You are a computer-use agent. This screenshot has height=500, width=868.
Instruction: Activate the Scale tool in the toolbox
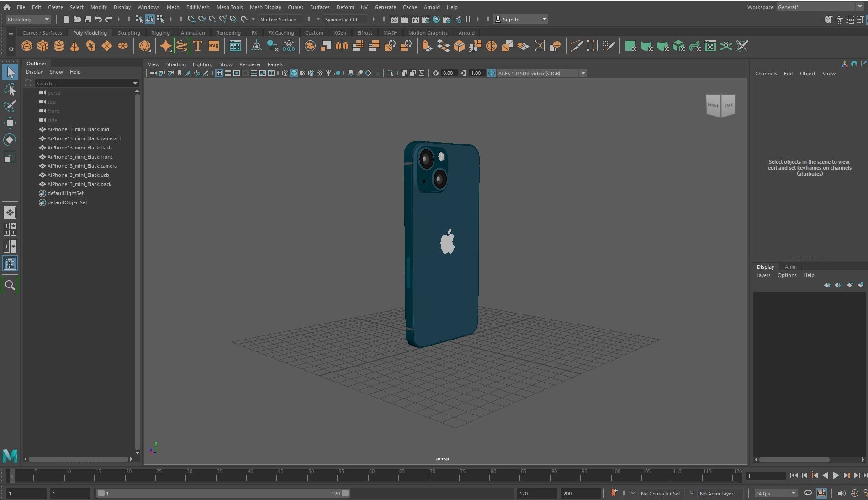coord(10,157)
